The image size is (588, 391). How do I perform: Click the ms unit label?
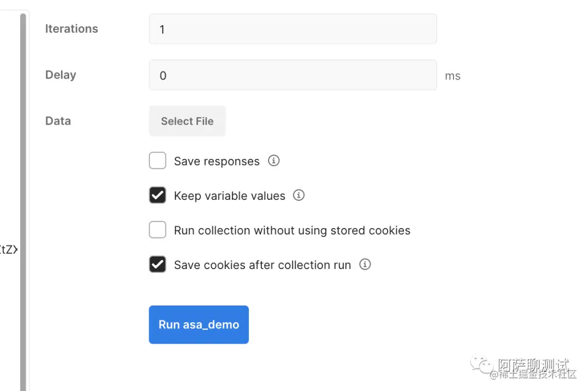[x=452, y=76]
